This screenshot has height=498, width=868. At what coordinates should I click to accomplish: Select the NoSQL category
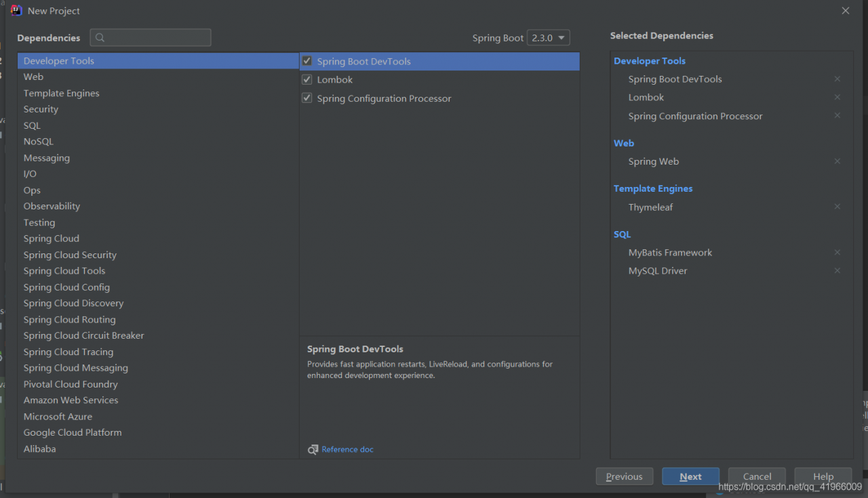158,142
